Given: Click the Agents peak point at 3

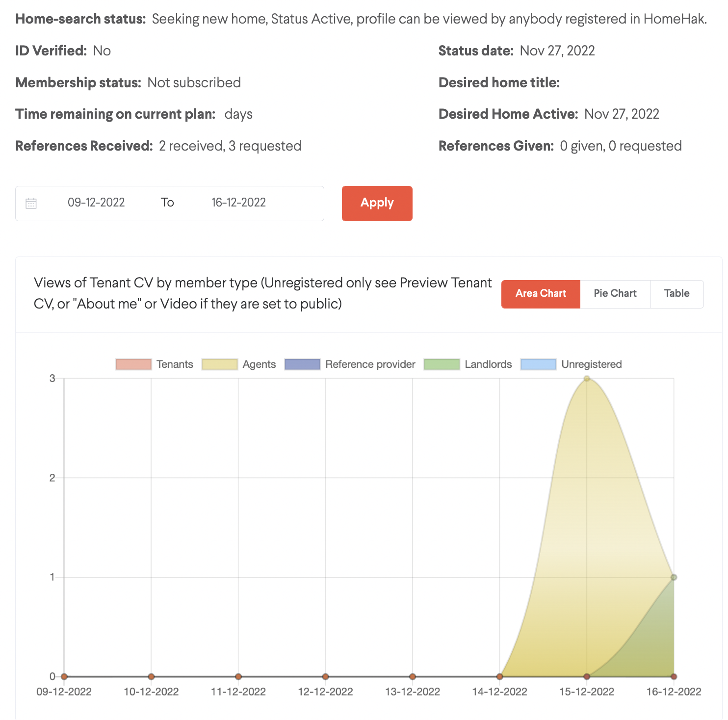Looking at the screenshot, I should [587, 379].
